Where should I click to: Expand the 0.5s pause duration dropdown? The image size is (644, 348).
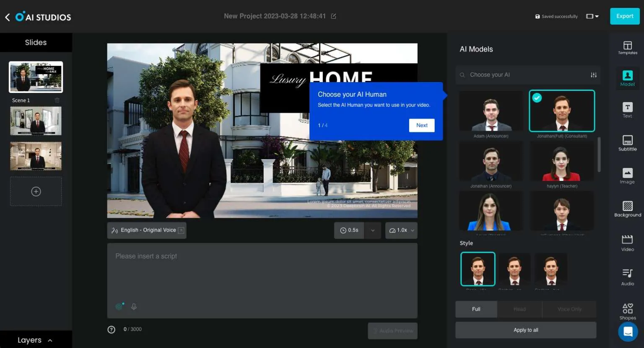pos(372,230)
